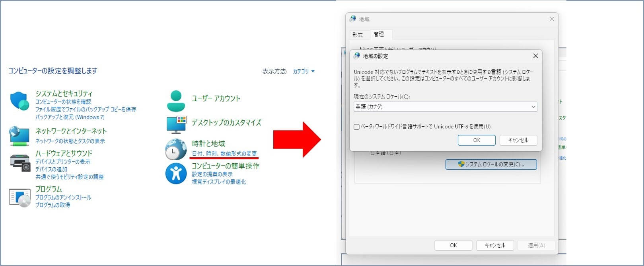
Task: Close the 地域 dialog window
Action: (552, 19)
